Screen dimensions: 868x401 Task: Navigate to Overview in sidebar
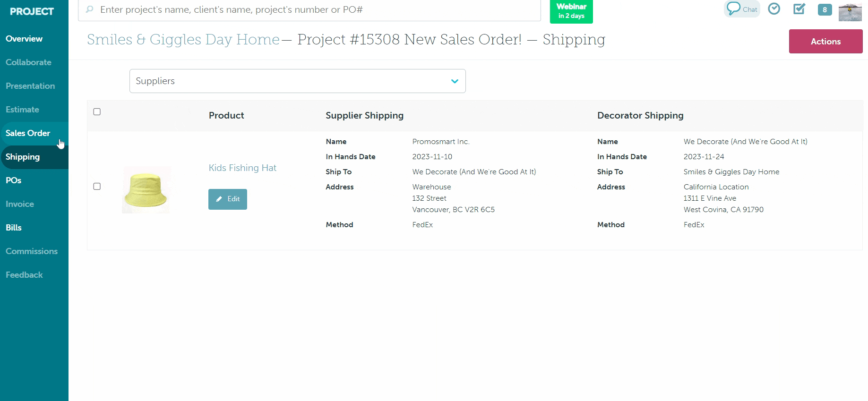24,39
